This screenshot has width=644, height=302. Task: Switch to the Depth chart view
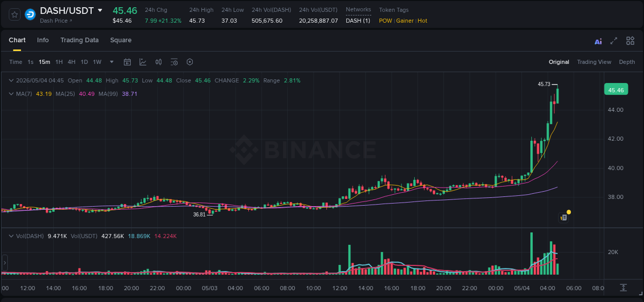pyautogui.click(x=627, y=62)
